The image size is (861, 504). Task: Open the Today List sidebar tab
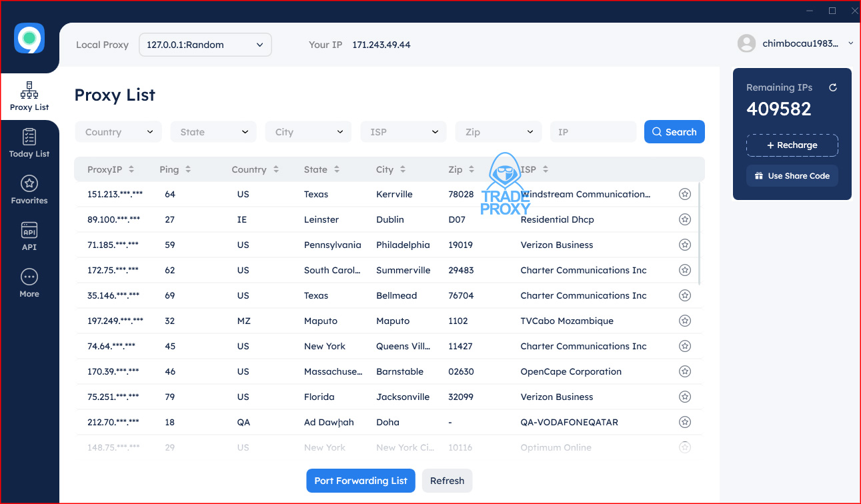29,143
